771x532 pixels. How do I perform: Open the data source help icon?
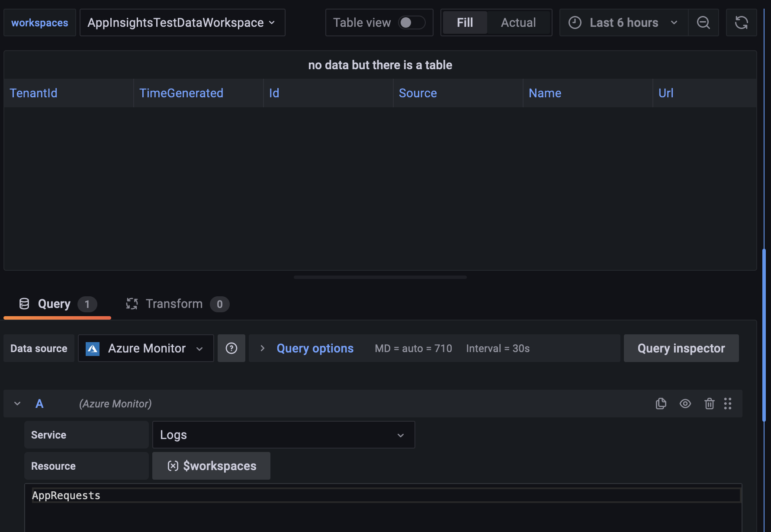231,348
